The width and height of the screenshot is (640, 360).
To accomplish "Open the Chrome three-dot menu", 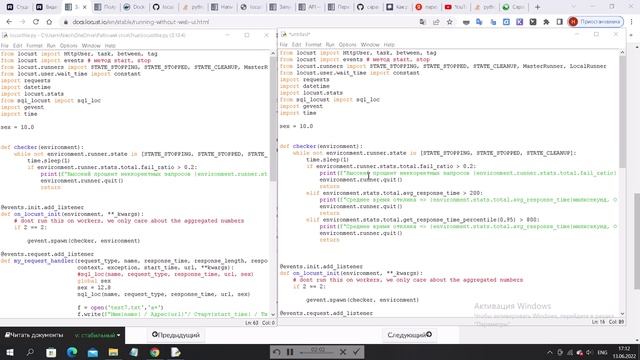I will pos(631,22).
